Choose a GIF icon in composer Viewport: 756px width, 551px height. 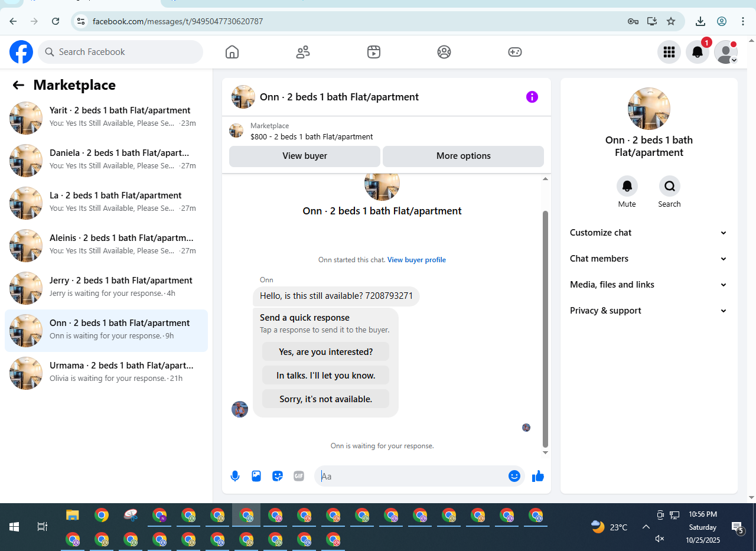point(299,476)
